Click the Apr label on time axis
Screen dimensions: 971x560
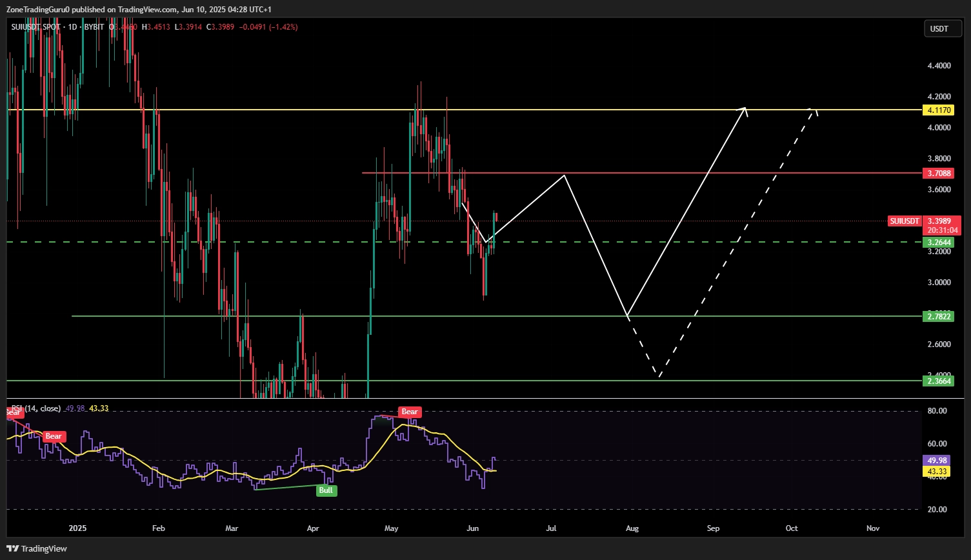click(x=313, y=528)
